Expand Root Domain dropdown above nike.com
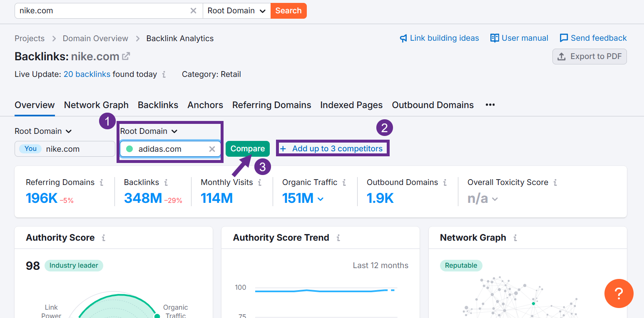The width and height of the screenshot is (644, 318). [x=43, y=131]
